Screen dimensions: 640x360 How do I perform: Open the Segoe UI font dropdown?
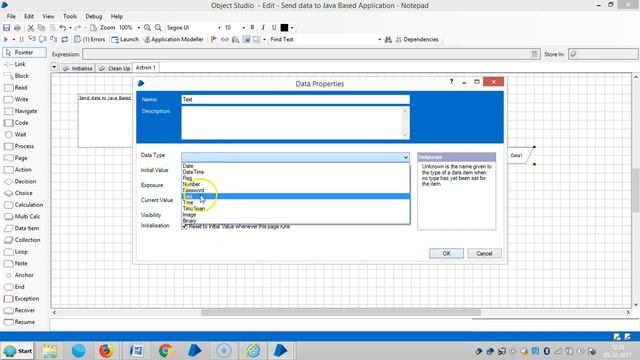[x=219, y=28]
